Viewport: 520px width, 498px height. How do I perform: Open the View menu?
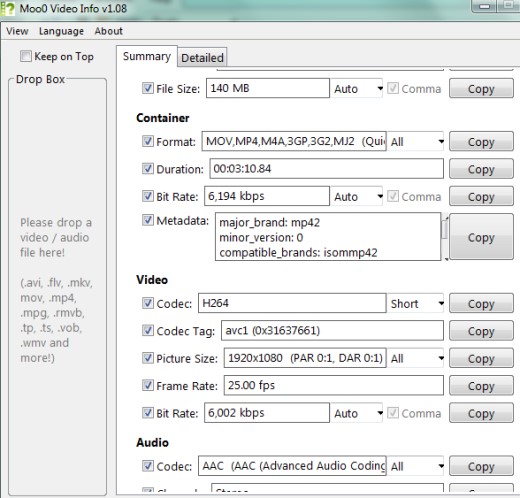(x=17, y=31)
